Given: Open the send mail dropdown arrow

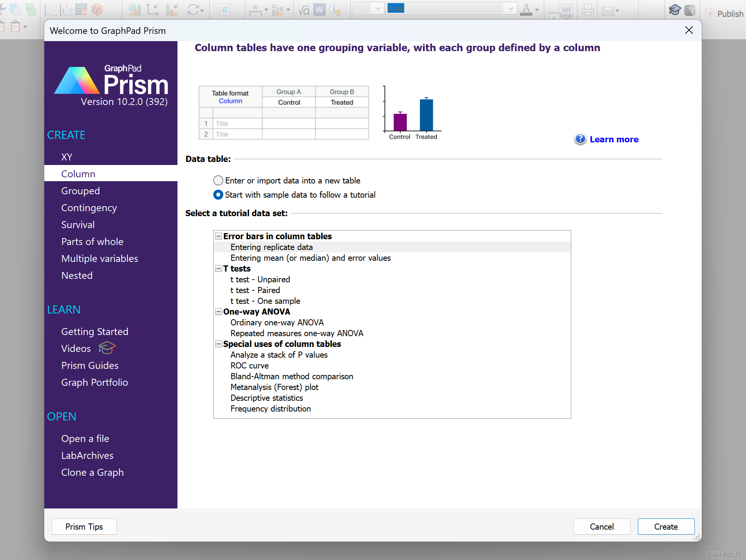Looking at the screenshot, I should pos(617,11).
